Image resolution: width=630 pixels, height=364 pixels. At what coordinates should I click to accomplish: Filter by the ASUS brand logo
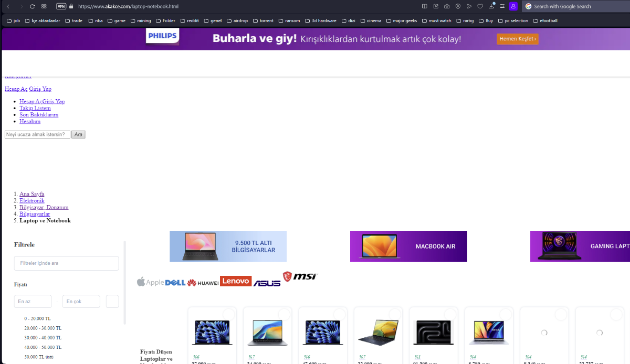tap(267, 283)
